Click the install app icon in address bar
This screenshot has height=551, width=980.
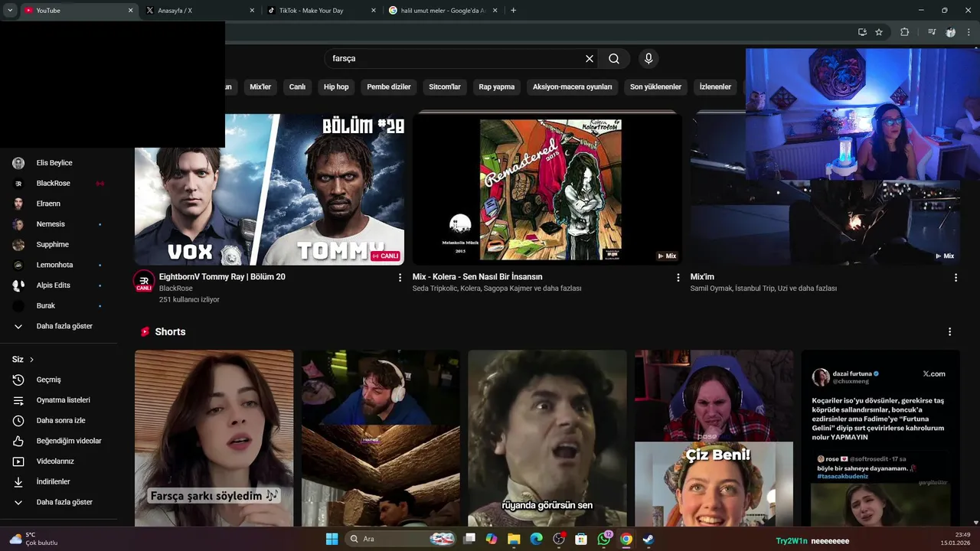(x=862, y=32)
